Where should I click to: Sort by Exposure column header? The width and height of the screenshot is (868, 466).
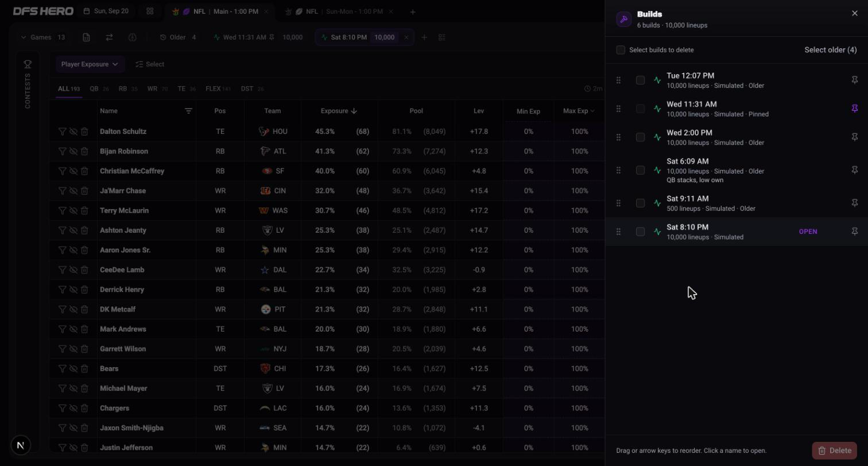coord(339,111)
